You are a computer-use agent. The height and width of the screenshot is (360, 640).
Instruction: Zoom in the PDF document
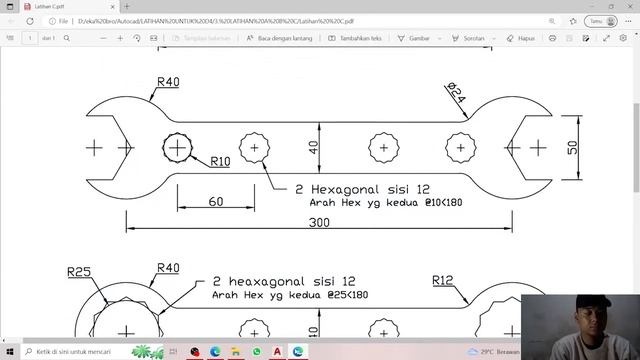120,38
